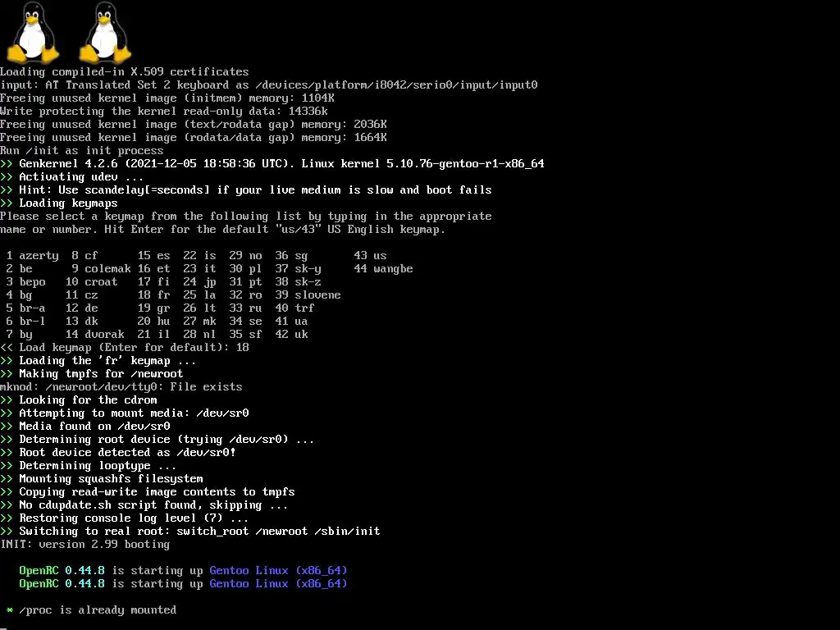Click the 'Looking for the cdrom' line

click(x=79, y=400)
